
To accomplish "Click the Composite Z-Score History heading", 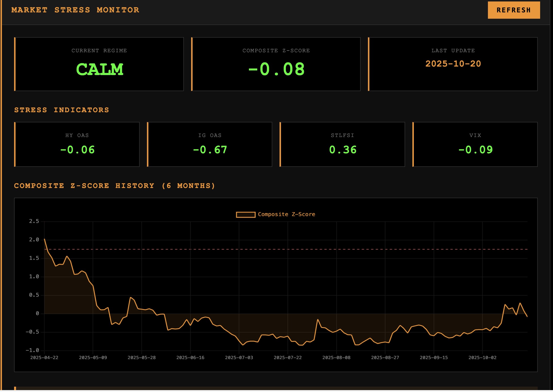I will pos(115,186).
